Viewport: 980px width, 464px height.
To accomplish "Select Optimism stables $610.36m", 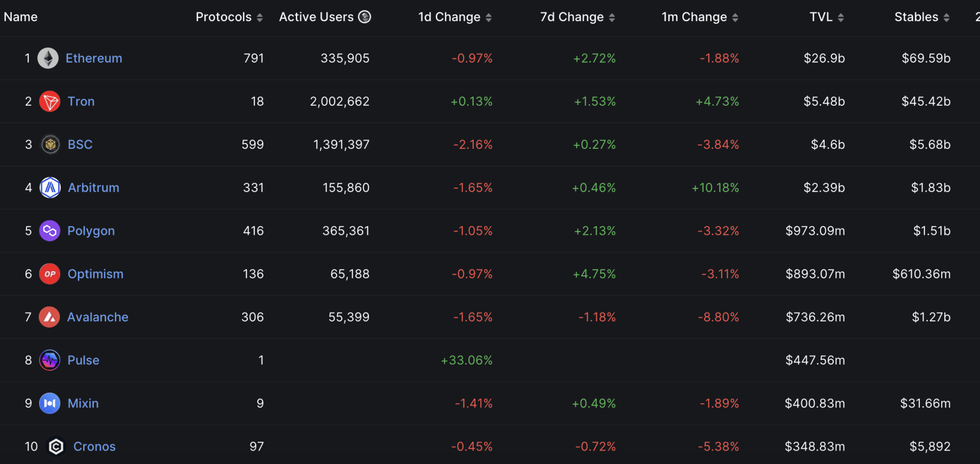I will tap(922, 274).
